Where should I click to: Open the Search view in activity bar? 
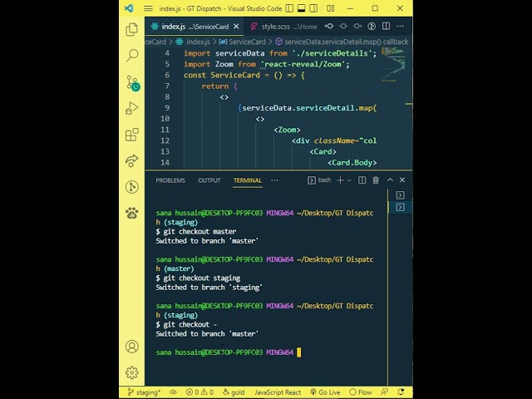(131, 56)
